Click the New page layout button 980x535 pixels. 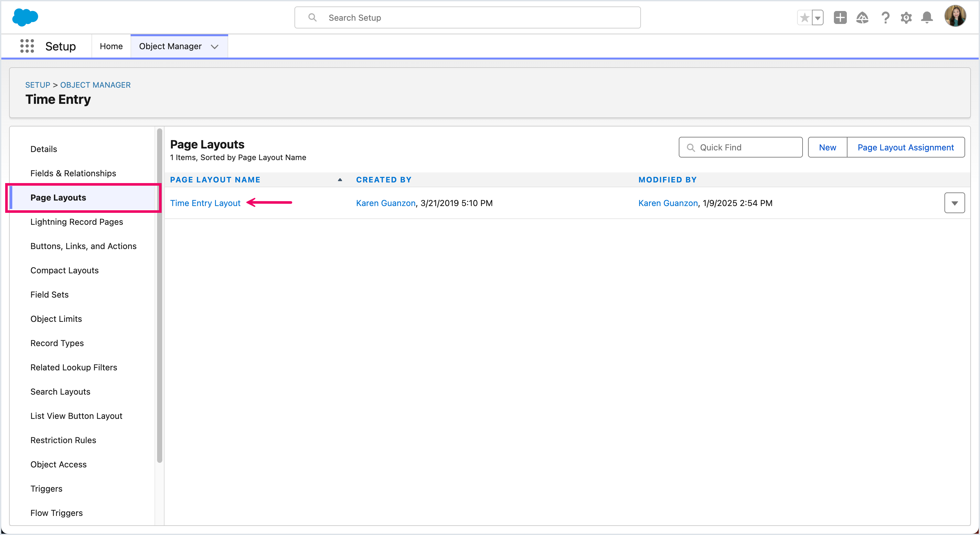827,147
